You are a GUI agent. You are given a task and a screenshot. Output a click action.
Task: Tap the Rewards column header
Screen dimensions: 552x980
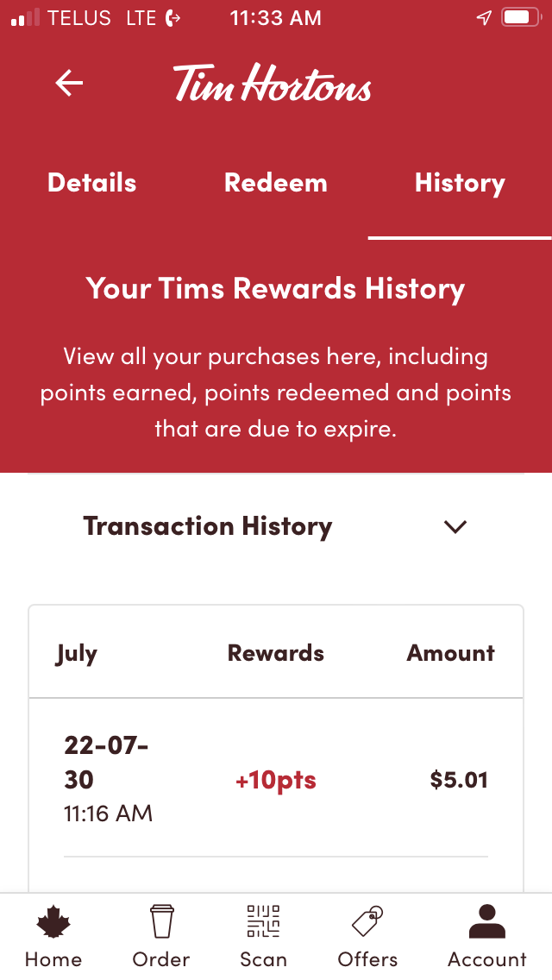tap(275, 653)
